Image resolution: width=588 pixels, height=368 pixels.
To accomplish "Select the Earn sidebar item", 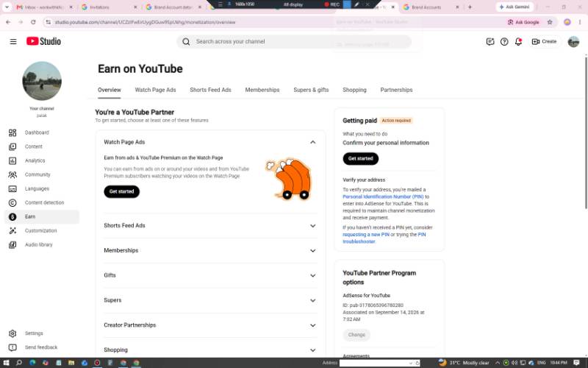I will point(42,216).
